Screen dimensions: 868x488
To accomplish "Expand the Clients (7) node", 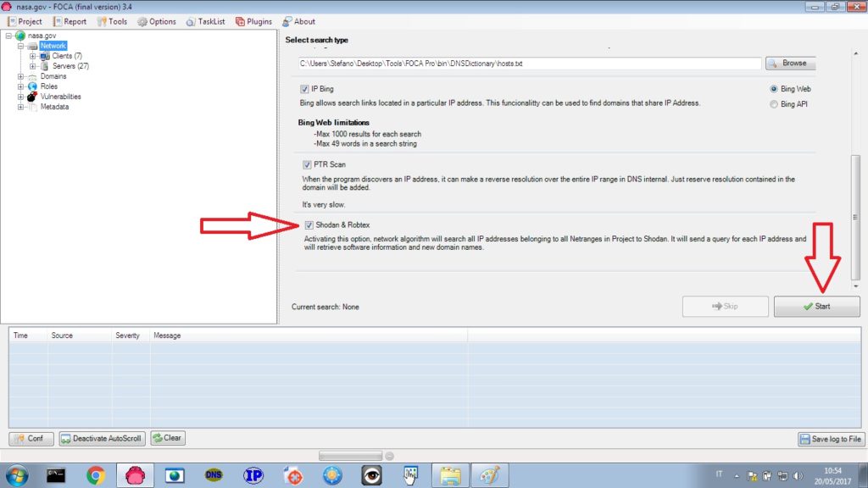I will click(32, 56).
